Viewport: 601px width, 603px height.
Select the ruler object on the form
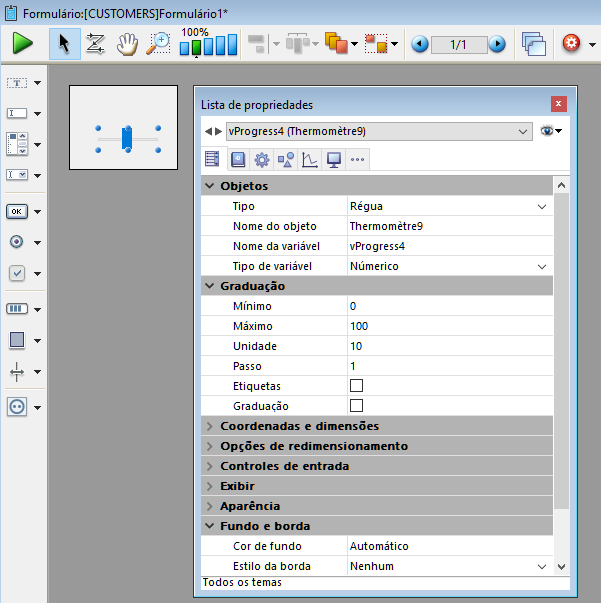[x=127, y=138]
